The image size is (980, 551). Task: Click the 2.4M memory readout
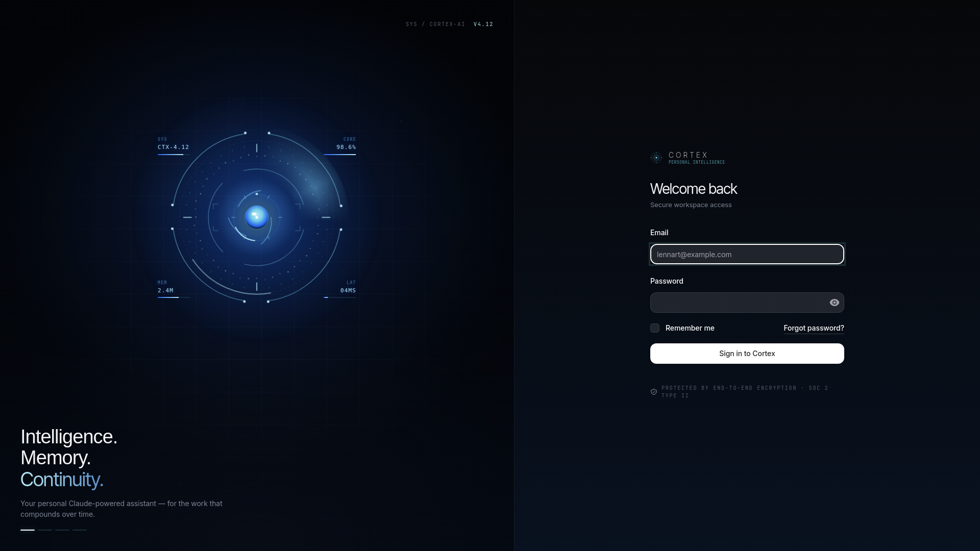click(x=165, y=290)
